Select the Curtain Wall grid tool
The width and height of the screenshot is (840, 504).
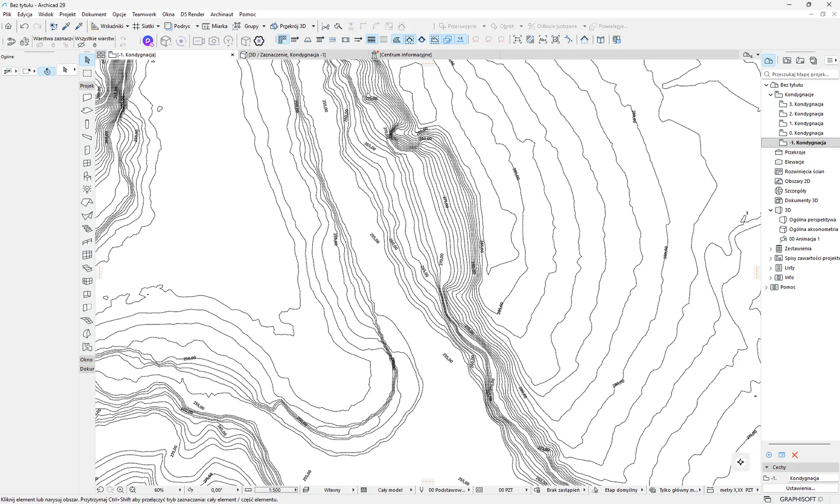tap(87, 255)
